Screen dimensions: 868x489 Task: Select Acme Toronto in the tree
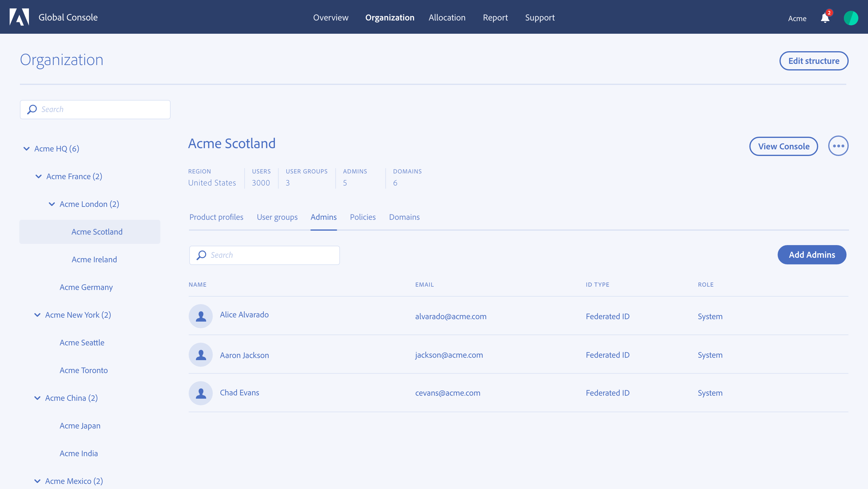83,370
